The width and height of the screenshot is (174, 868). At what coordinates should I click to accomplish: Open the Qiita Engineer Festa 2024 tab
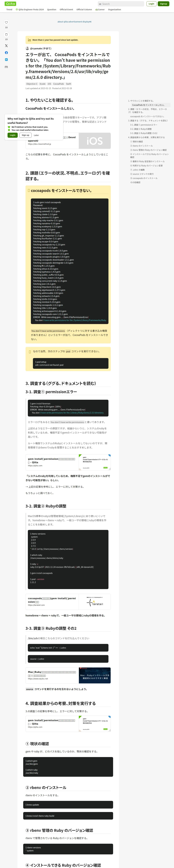[x=30, y=9]
